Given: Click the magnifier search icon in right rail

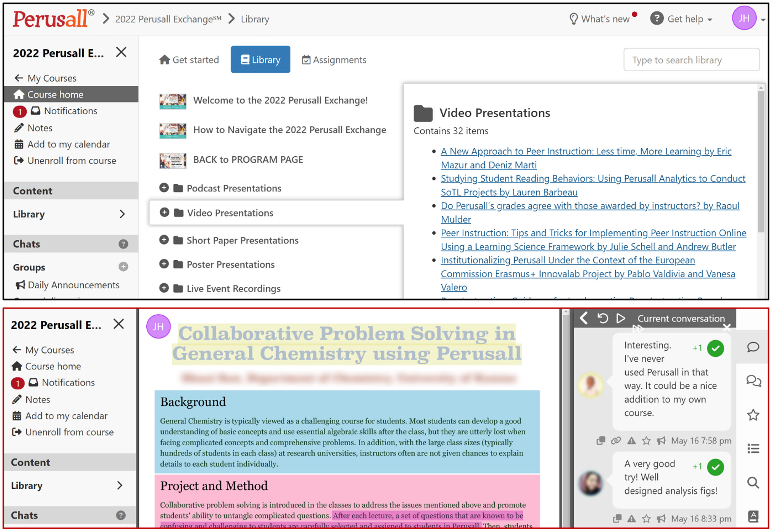Looking at the screenshot, I should (753, 482).
